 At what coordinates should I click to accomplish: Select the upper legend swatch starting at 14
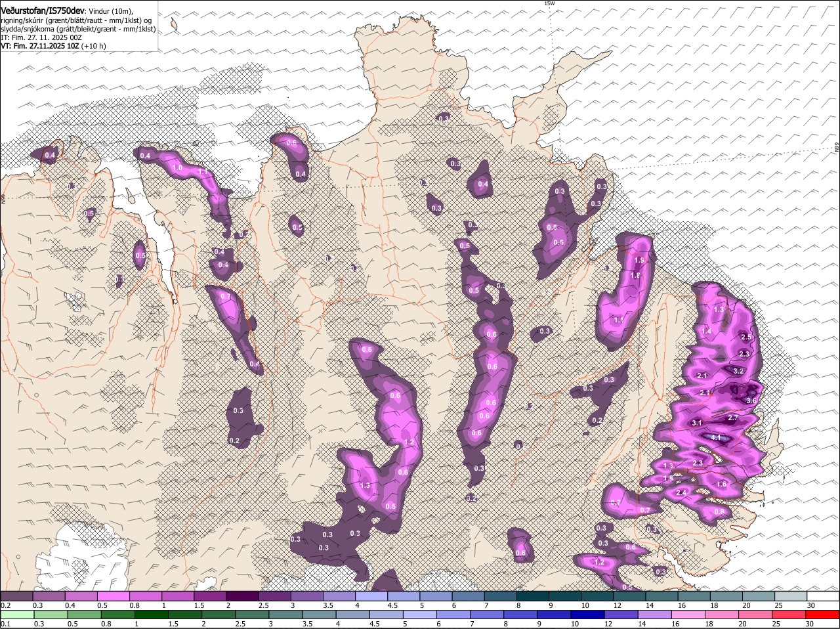[x=663, y=596]
